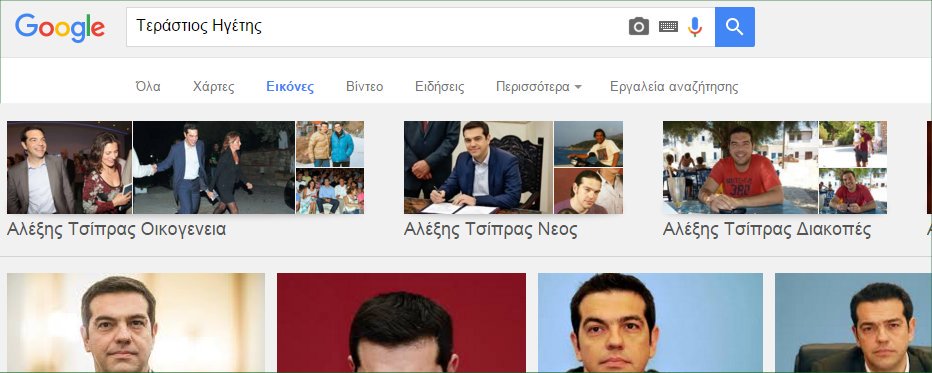Switch to the Ειδήσεις tab
The width and height of the screenshot is (932, 373).
coord(440,87)
